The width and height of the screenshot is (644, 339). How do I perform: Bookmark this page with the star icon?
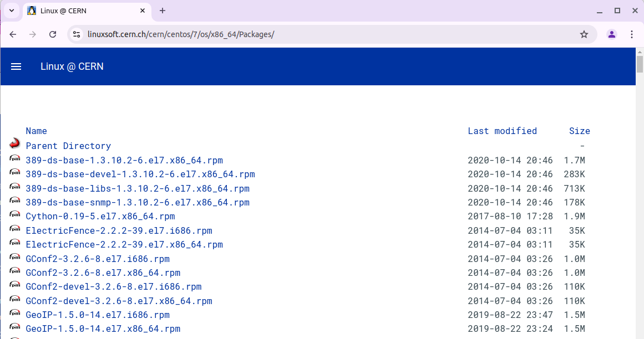[x=584, y=34]
